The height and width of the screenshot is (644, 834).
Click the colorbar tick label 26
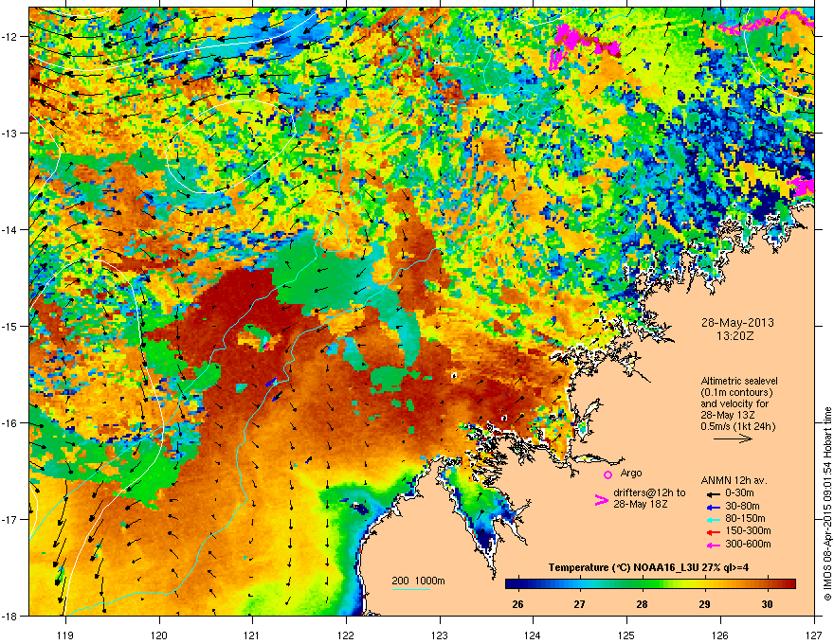point(517,604)
